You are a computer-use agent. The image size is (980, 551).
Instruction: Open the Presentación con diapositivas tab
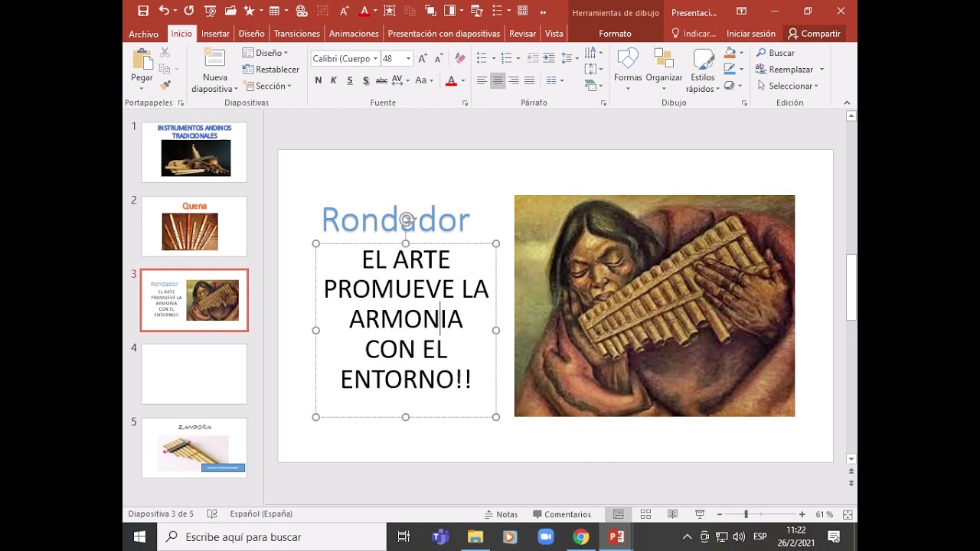pos(443,34)
